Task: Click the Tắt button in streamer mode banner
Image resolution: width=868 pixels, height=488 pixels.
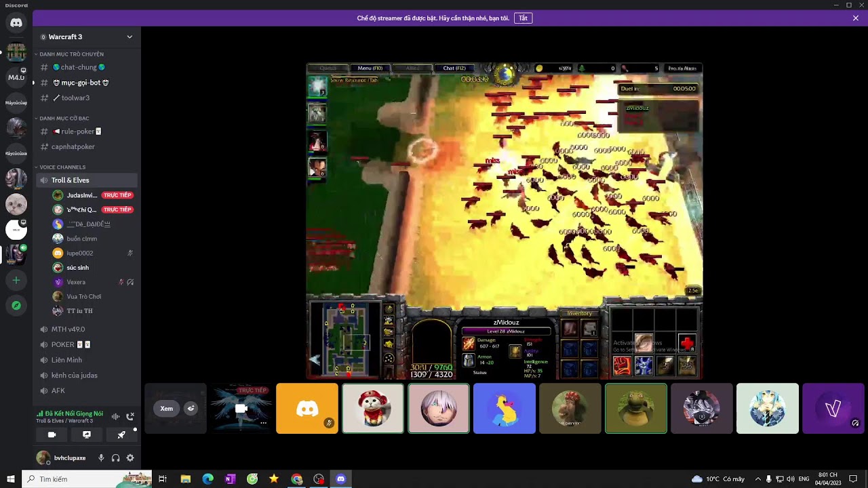Action: [x=523, y=18]
